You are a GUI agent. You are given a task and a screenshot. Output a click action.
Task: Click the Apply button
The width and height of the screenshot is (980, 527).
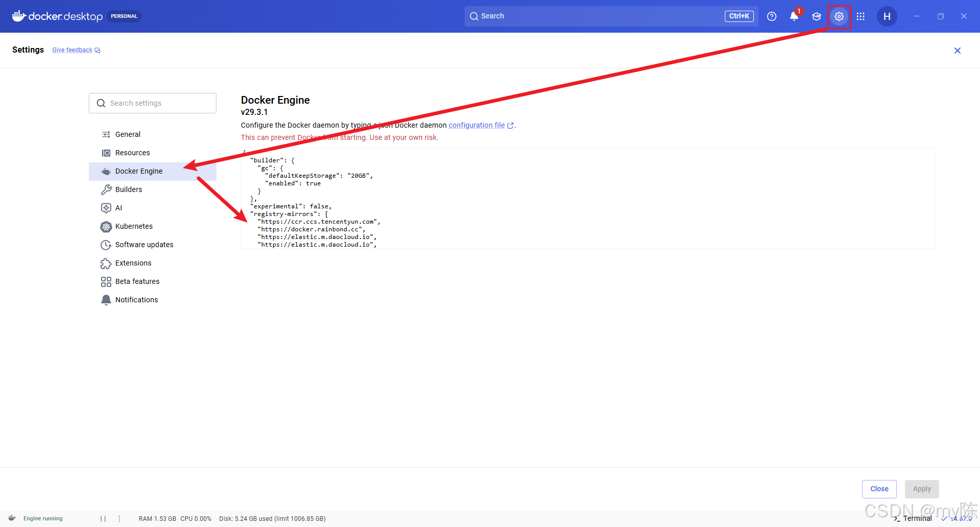pos(922,489)
